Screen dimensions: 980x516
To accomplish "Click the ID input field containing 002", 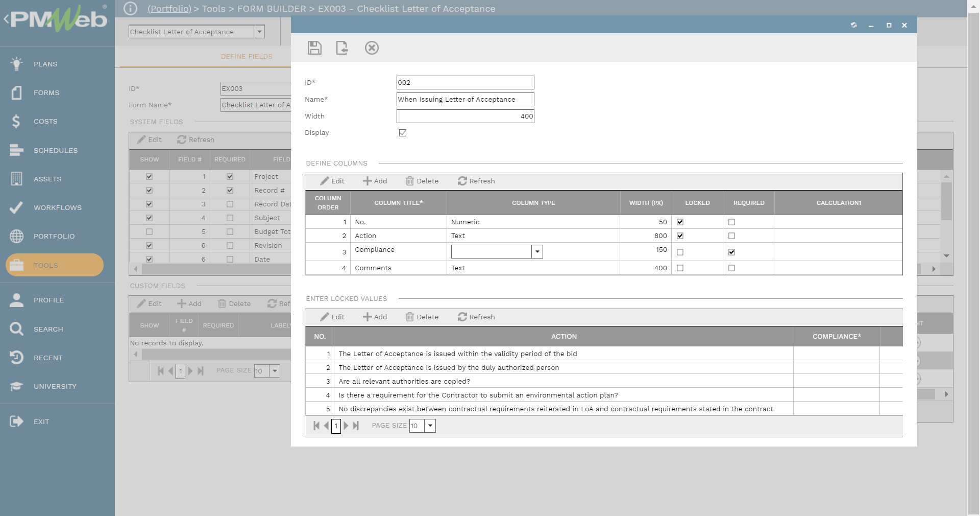I will pos(465,82).
